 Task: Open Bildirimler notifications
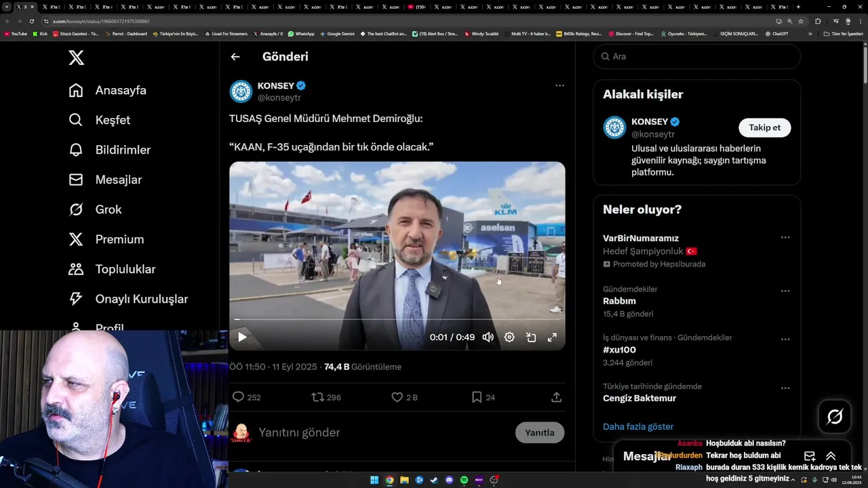click(110, 150)
